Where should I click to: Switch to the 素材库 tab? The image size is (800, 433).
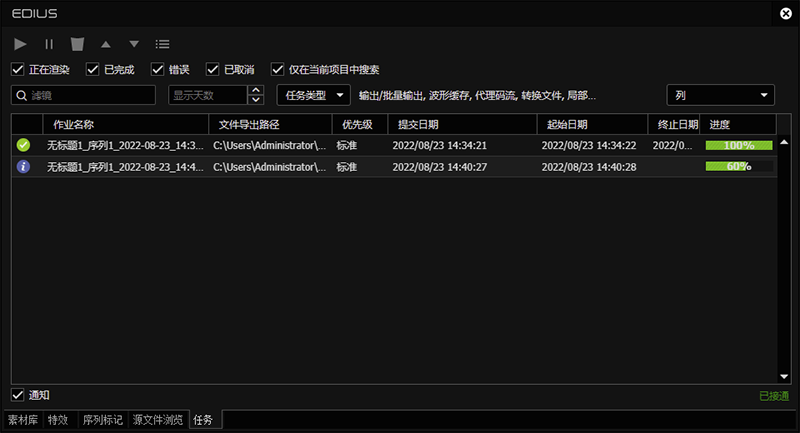23,420
